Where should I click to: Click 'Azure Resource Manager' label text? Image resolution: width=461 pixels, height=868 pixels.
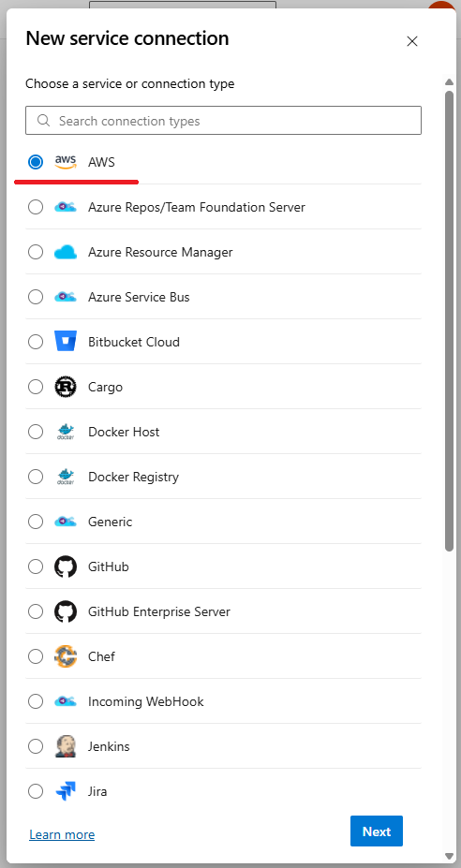tap(160, 252)
